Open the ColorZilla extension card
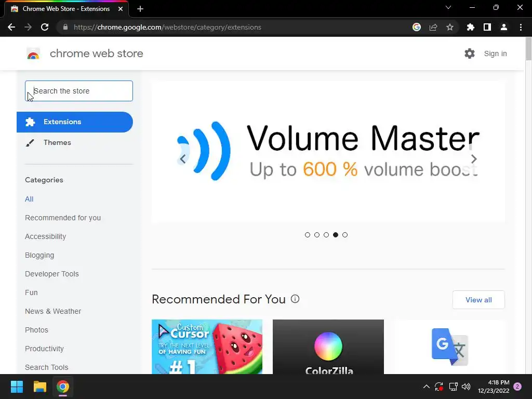This screenshot has height=399, width=532. pyautogui.click(x=328, y=347)
